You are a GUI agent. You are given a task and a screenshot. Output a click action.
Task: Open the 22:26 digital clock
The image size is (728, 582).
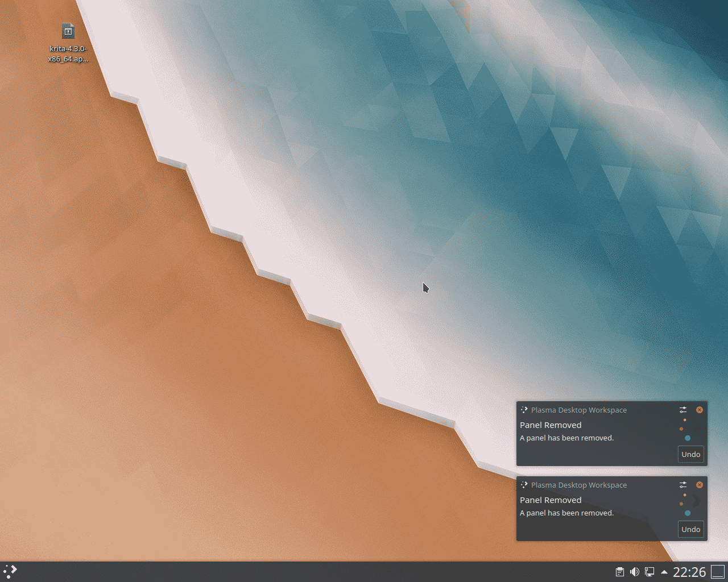[x=689, y=572]
